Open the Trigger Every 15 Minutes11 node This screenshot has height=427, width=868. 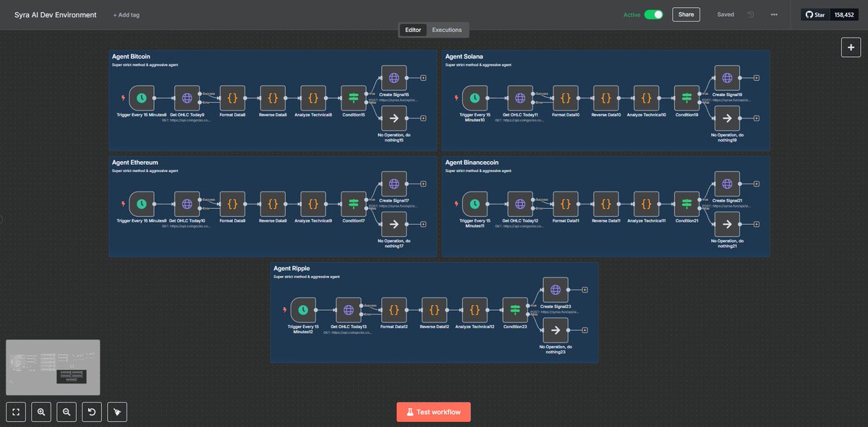475,204
